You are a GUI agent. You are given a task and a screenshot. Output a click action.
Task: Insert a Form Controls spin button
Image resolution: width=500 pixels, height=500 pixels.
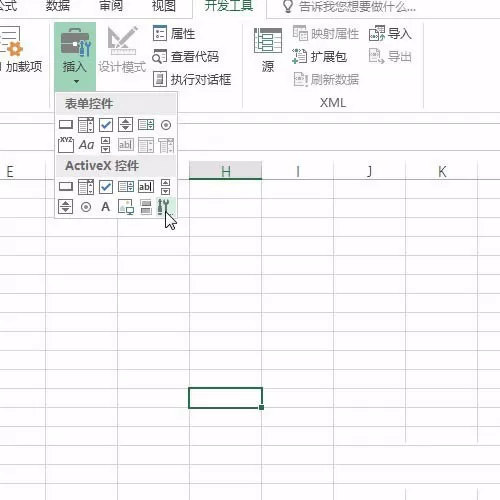125,125
